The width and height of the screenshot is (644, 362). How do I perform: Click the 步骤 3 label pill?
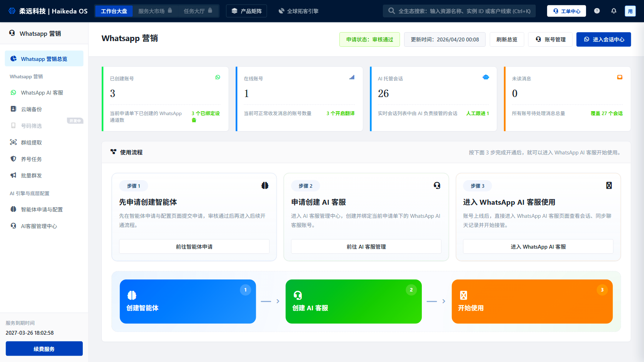point(477,186)
